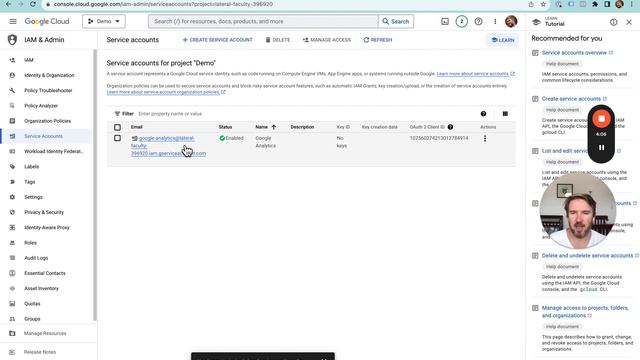Go back in the browser

click(x=8, y=4)
